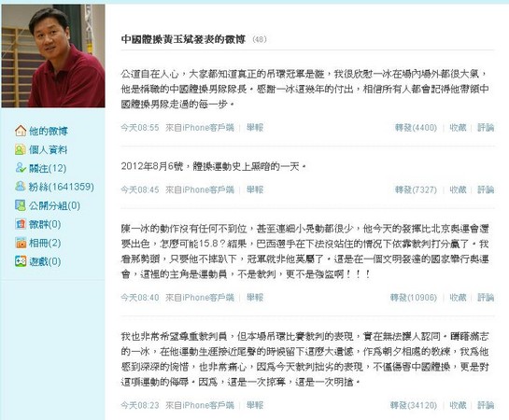Click the user profile photo thumbnail
Screen dimensions: 509x420
(53, 56)
